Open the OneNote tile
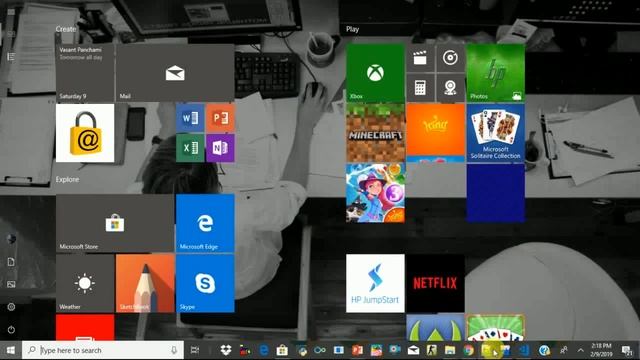The height and width of the screenshot is (360, 640). pyautogui.click(x=220, y=148)
